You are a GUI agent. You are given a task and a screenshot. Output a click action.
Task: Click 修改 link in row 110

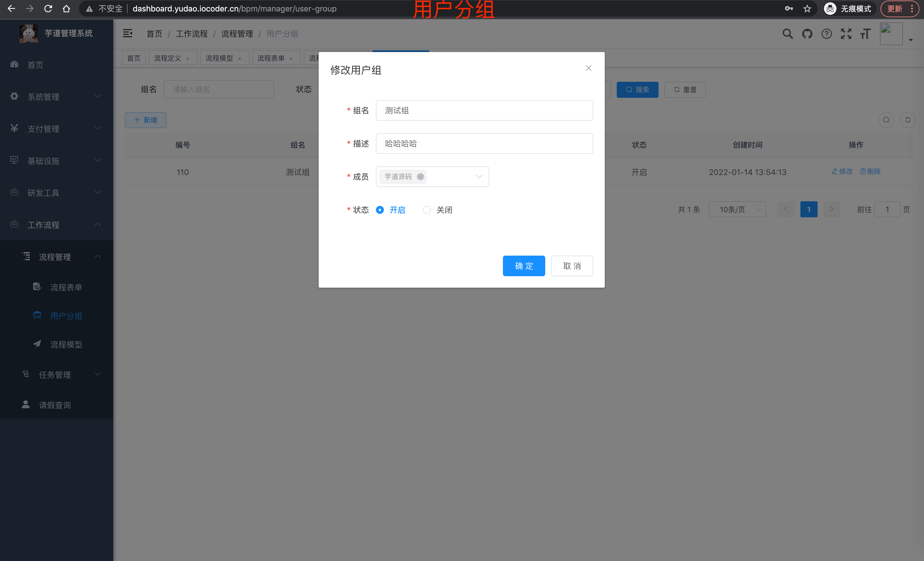click(x=842, y=171)
